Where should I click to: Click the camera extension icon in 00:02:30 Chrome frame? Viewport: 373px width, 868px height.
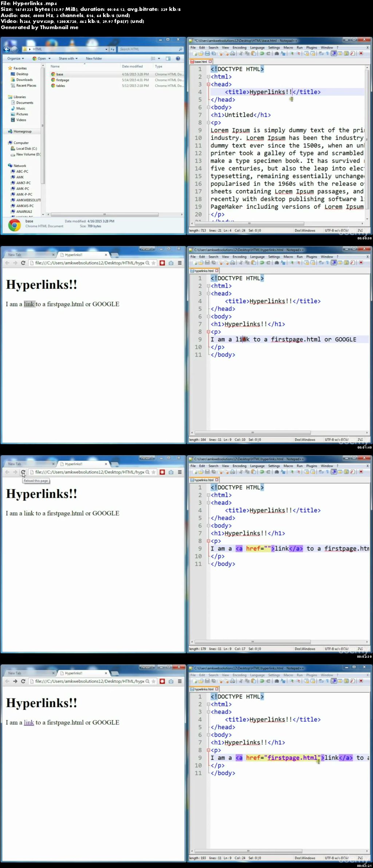click(x=171, y=472)
